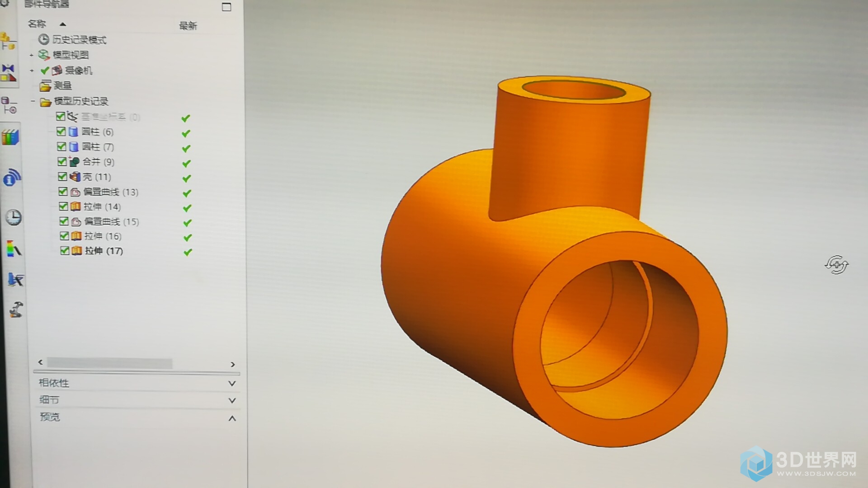The image size is (868, 488).
Task: Collapse the 模型历史记录 tree node
Action: tap(33, 101)
